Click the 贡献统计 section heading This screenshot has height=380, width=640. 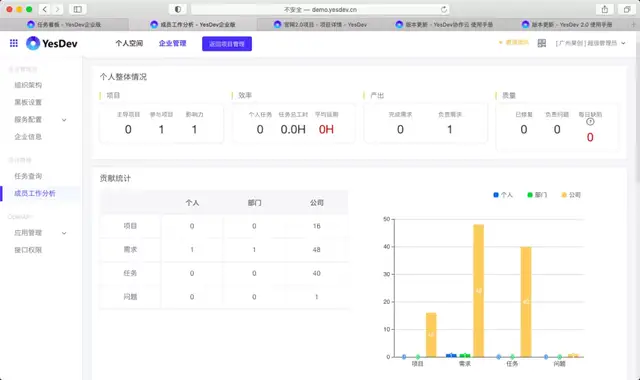[115, 178]
